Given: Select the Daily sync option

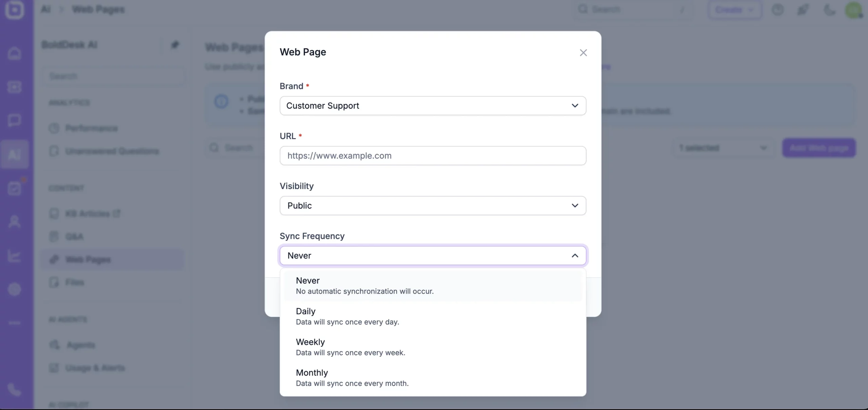Looking at the screenshot, I should pos(433,316).
